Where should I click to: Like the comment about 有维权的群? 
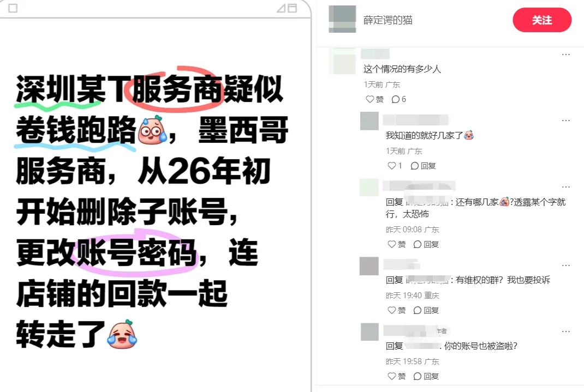coord(397,310)
